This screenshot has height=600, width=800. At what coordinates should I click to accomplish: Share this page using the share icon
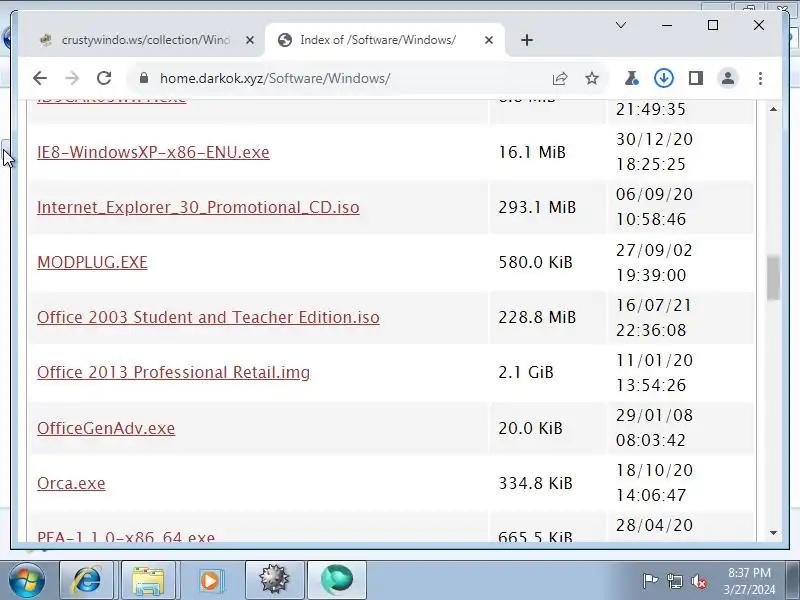click(x=560, y=79)
